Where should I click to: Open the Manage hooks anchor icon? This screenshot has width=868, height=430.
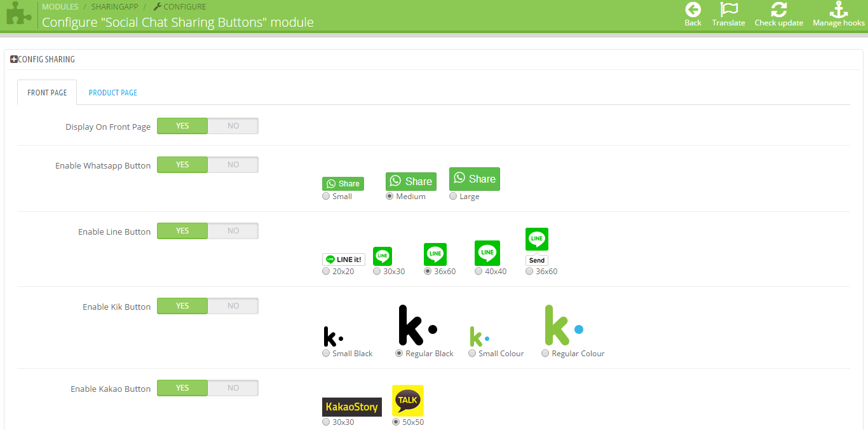click(x=839, y=10)
